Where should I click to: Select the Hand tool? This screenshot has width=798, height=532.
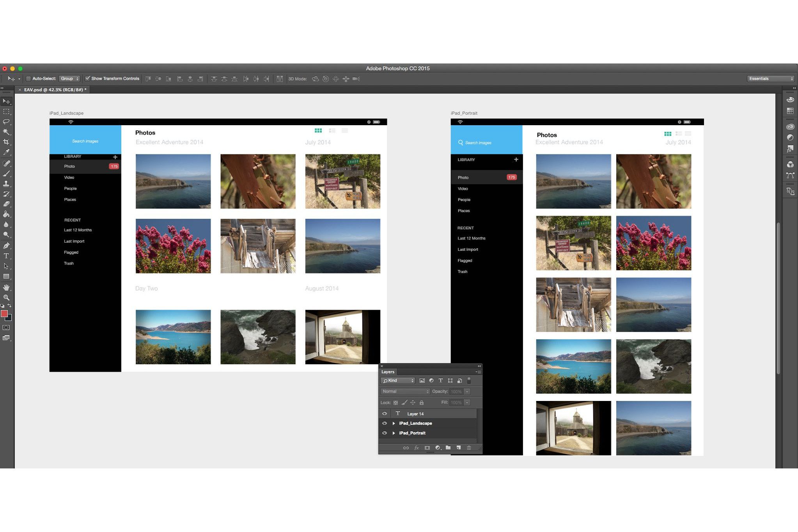(6, 287)
